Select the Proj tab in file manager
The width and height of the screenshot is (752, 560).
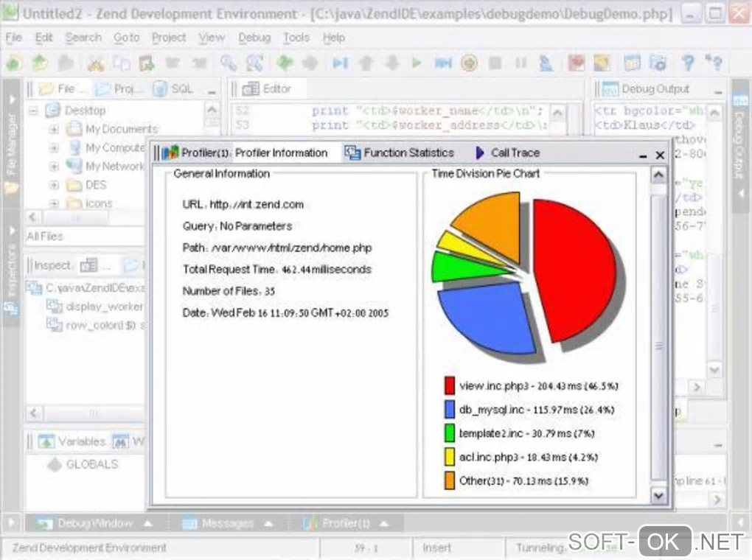coord(119,88)
